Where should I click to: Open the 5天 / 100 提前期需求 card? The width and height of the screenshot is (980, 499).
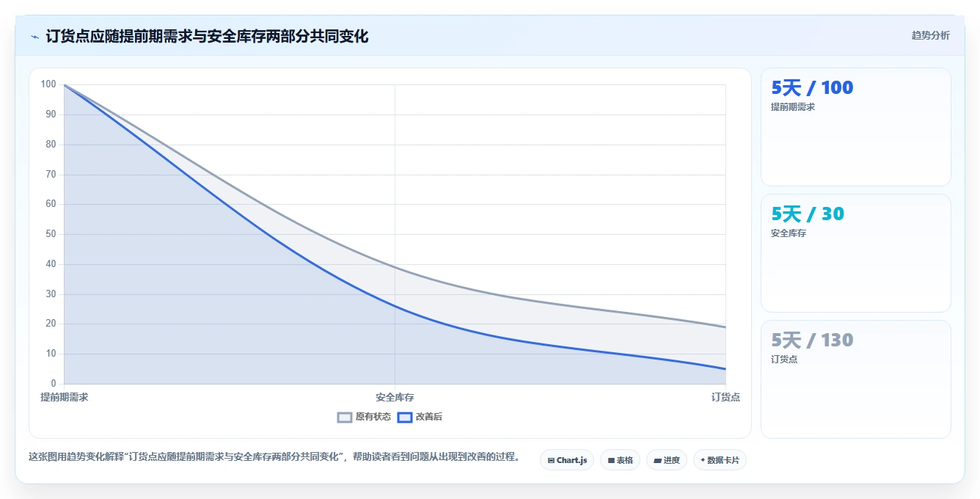click(856, 127)
